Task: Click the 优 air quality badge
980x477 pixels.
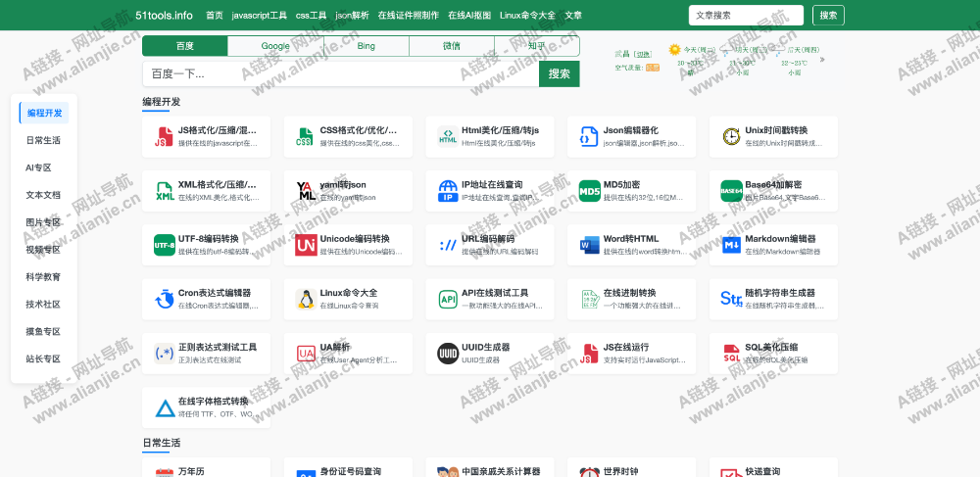Action: pos(653,68)
